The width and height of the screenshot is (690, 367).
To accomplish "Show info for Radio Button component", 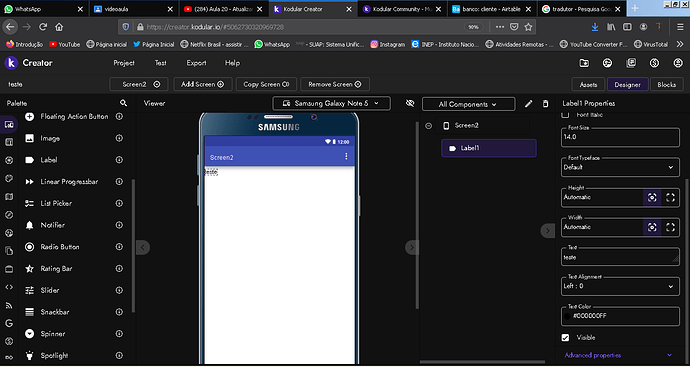I will [x=119, y=247].
